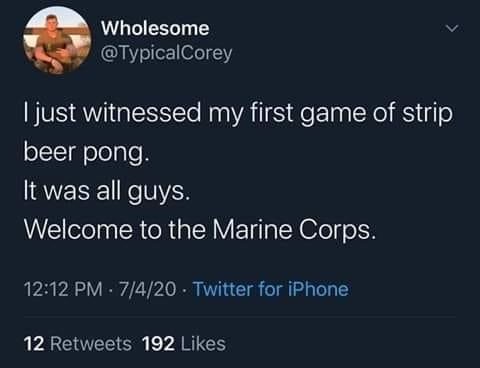The width and height of the screenshot is (480, 368).
Task: Click the 12:12 PM timestamp
Action: (63, 289)
